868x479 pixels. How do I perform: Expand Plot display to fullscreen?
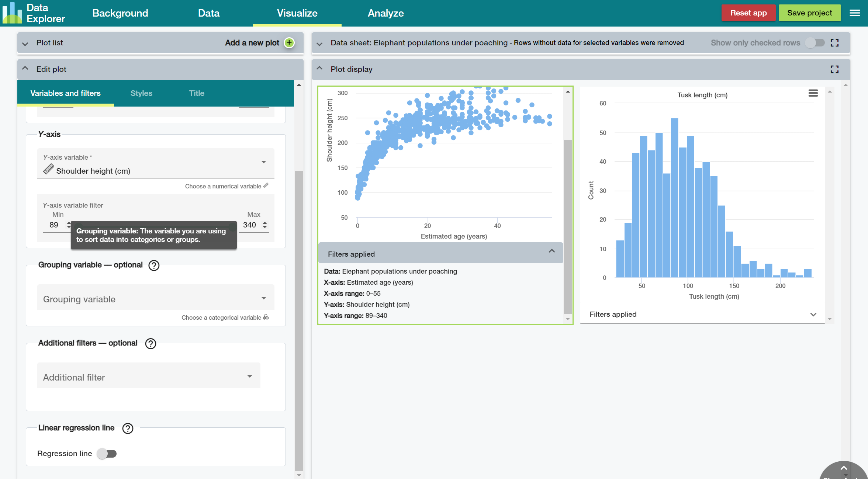coord(834,69)
